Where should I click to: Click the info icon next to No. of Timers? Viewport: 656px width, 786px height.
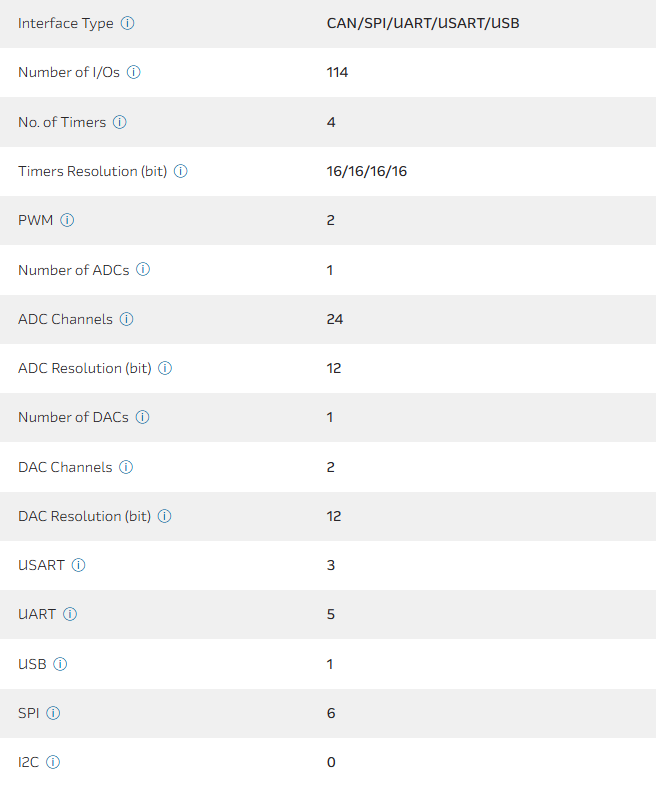tap(120, 122)
